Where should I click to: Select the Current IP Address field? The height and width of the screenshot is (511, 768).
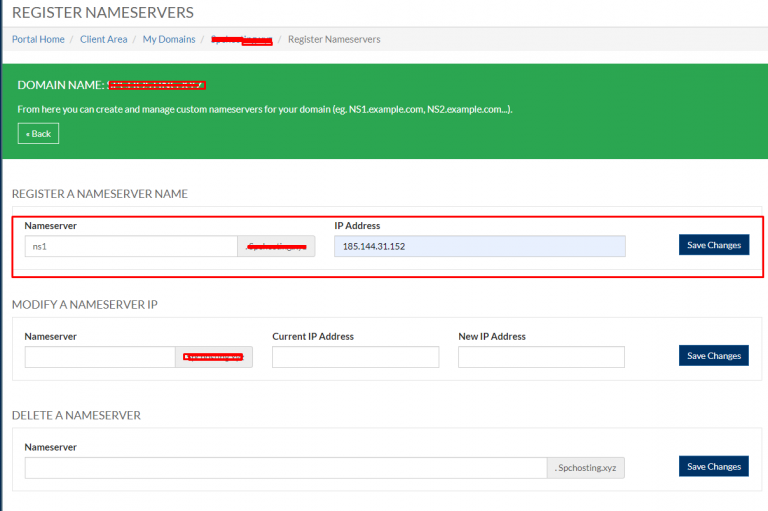(356, 357)
